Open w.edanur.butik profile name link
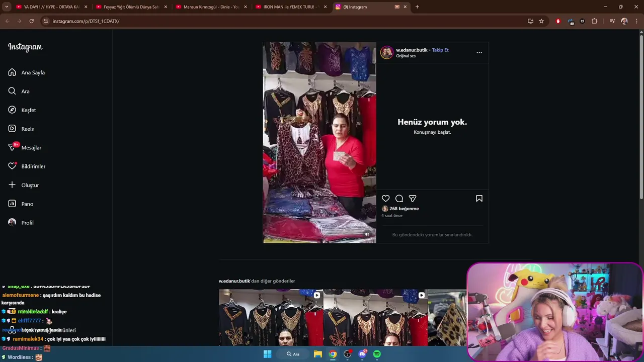Image resolution: width=644 pixels, height=362 pixels. 412,50
